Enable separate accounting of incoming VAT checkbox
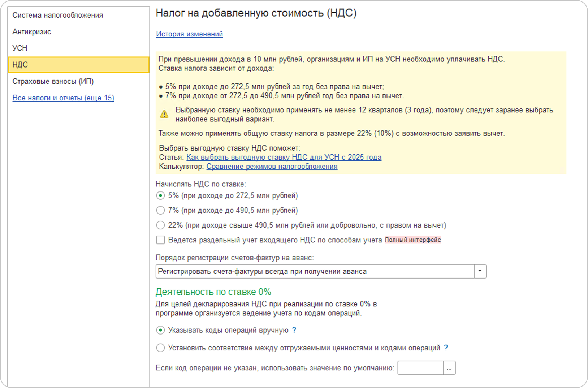Screen dimensions: 588x388 point(160,240)
